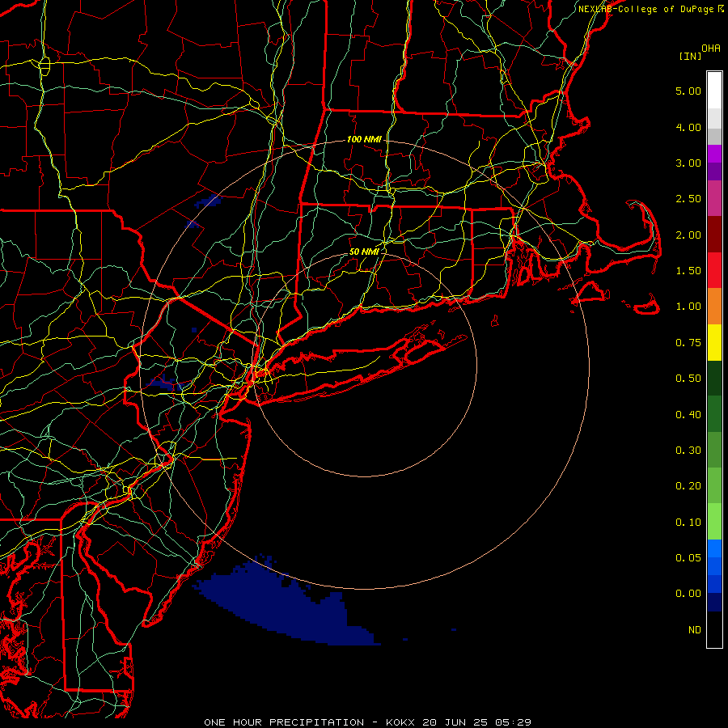Click the 3.00 legend value
Viewport: 728px width, 728px height.
coord(688,163)
